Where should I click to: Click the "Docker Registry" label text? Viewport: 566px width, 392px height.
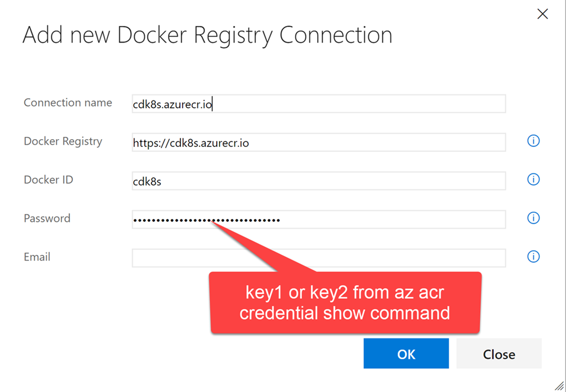pos(63,141)
